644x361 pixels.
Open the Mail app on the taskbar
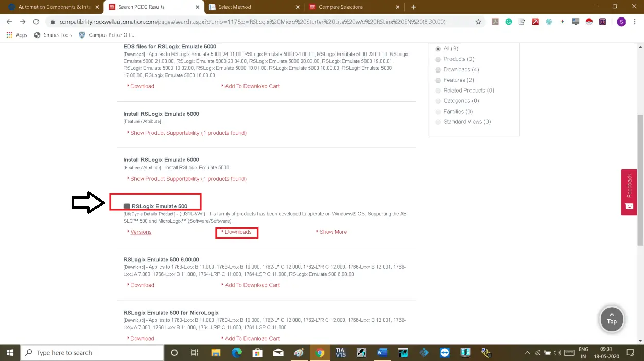[278, 353]
